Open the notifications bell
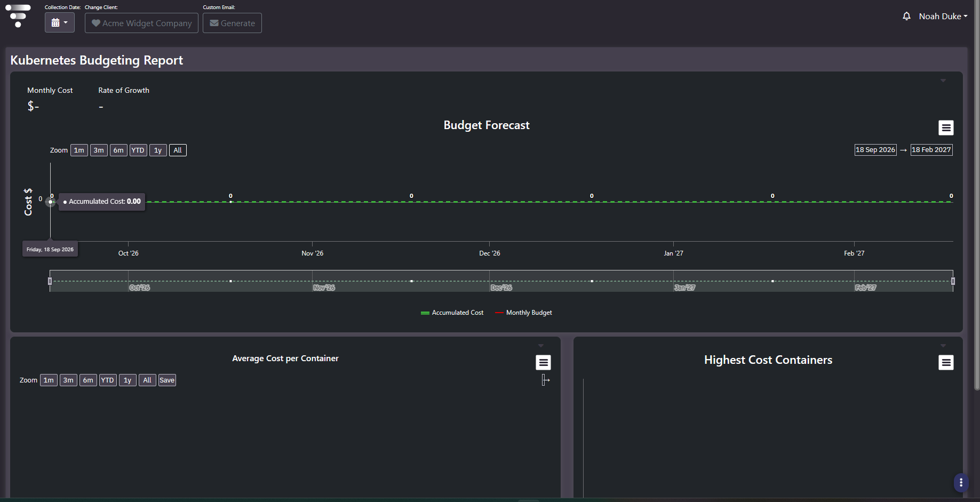 (906, 17)
